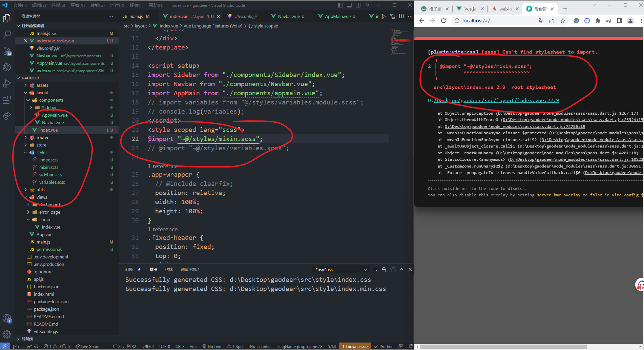Open Accounts icon in activity bar

point(7,318)
